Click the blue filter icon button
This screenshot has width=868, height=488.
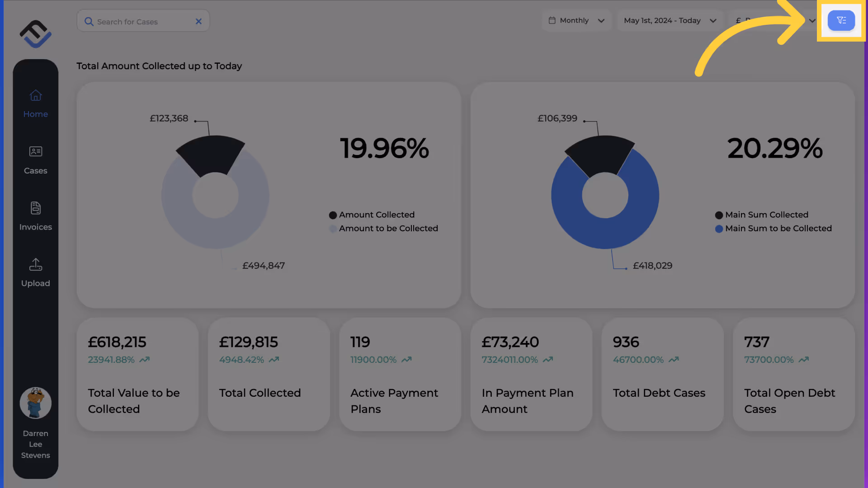841,21
